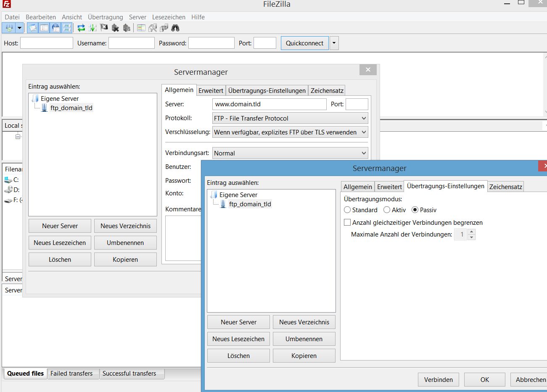Image resolution: width=547 pixels, height=392 pixels.
Task: Open the Übertragung menu
Action: 106,17
